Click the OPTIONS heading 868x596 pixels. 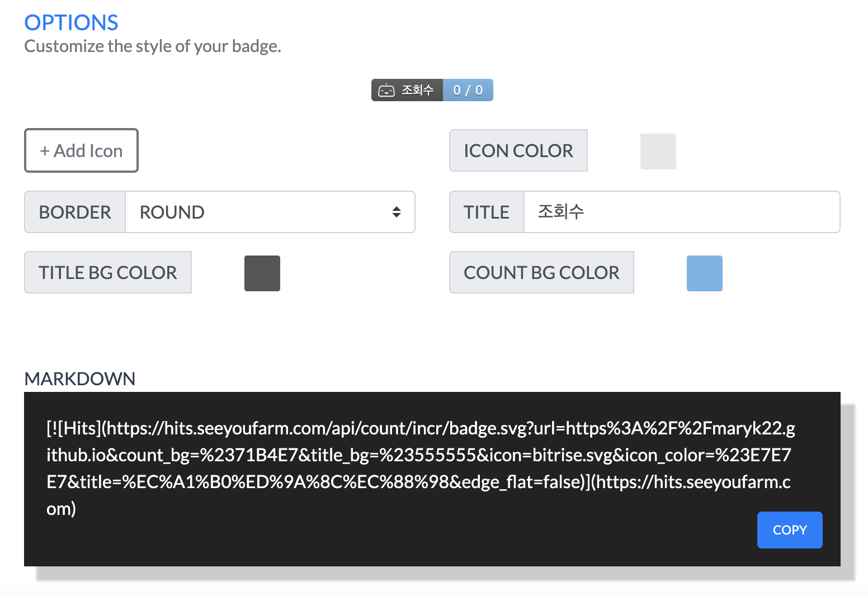pos(72,23)
